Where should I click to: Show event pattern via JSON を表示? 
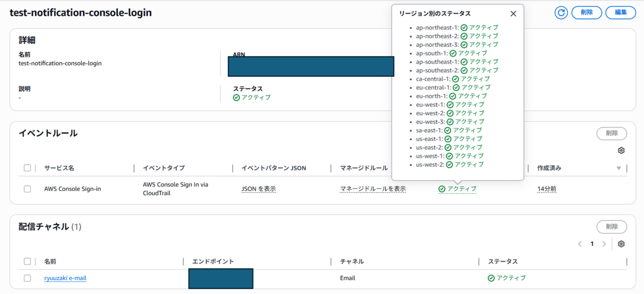(x=259, y=189)
